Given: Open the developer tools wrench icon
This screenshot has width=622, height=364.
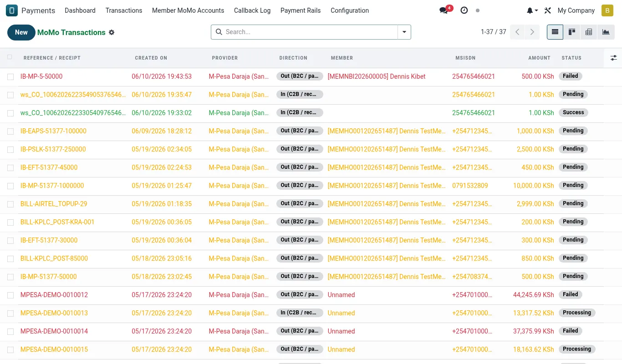Looking at the screenshot, I should (x=547, y=10).
